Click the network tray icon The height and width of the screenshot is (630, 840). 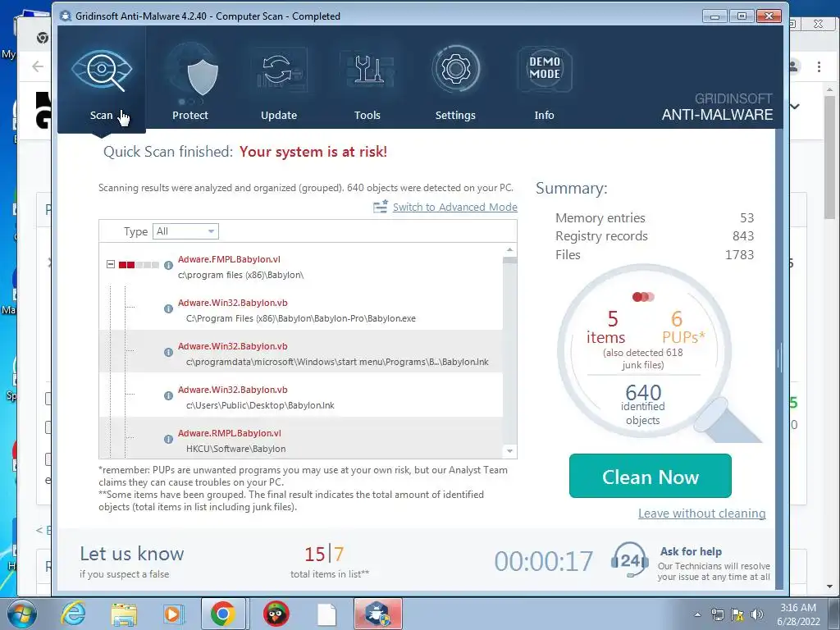pyautogui.click(x=717, y=614)
